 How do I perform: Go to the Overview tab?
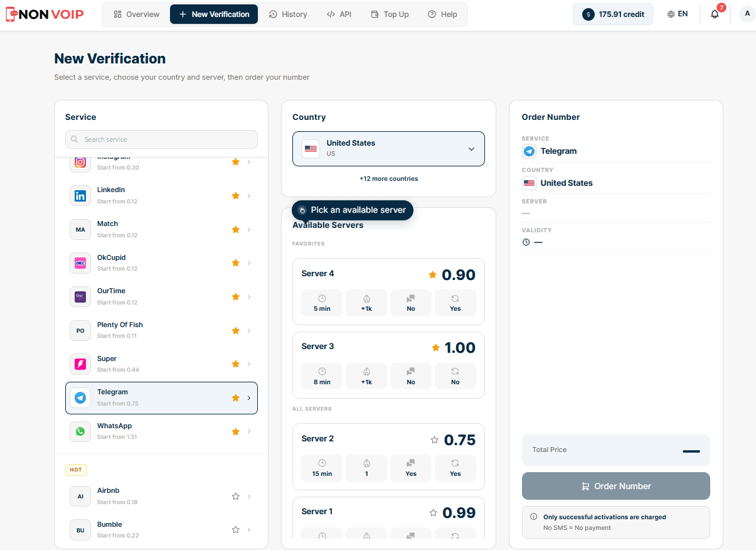(x=137, y=14)
